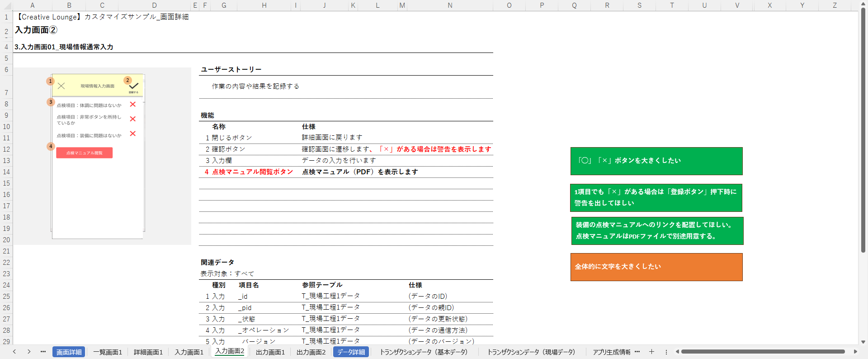Go to next sheet tabs with right arrow
Screen dimensions: 868x359
pos(29,352)
